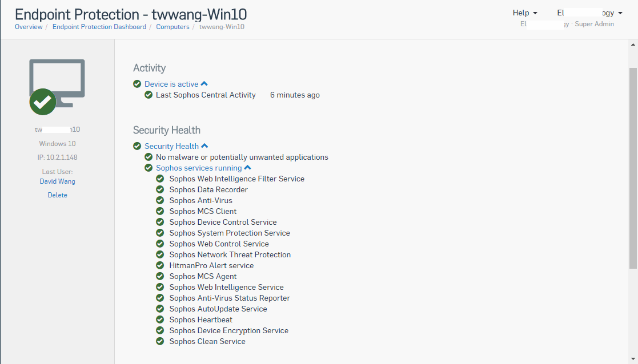Click the '6 minutes ago' activity value
The height and width of the screenshot is (364, 638).
[x=295, y=95]
